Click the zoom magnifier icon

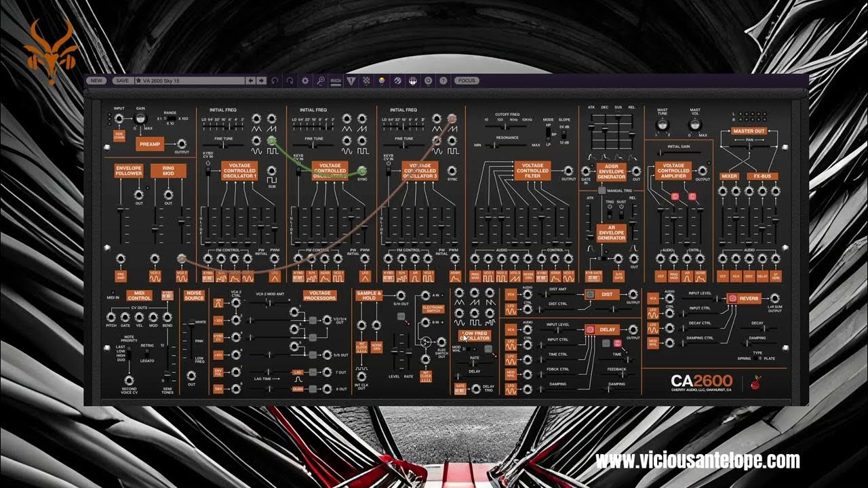(x=321, y=81)
